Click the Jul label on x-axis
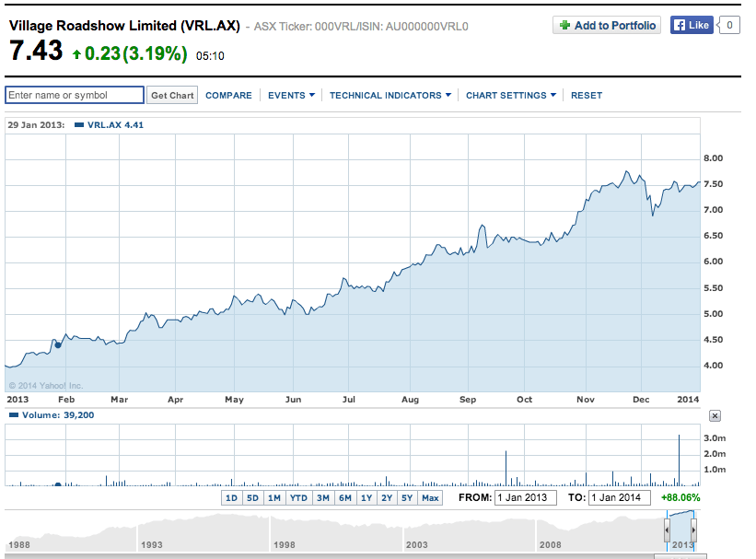The height and width of the screenshot is (559, 756). [x=349, y=400]
